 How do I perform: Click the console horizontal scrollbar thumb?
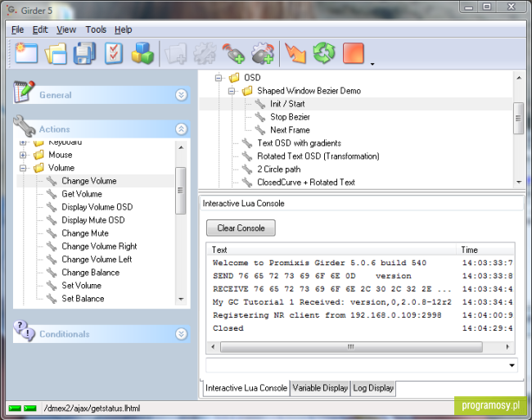pyautogui.click(x=351, y=346)
